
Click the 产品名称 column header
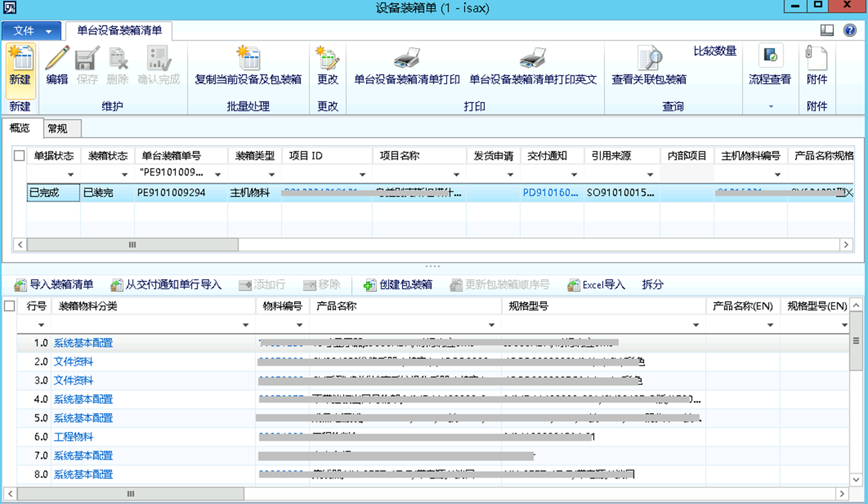click(406, 306)
